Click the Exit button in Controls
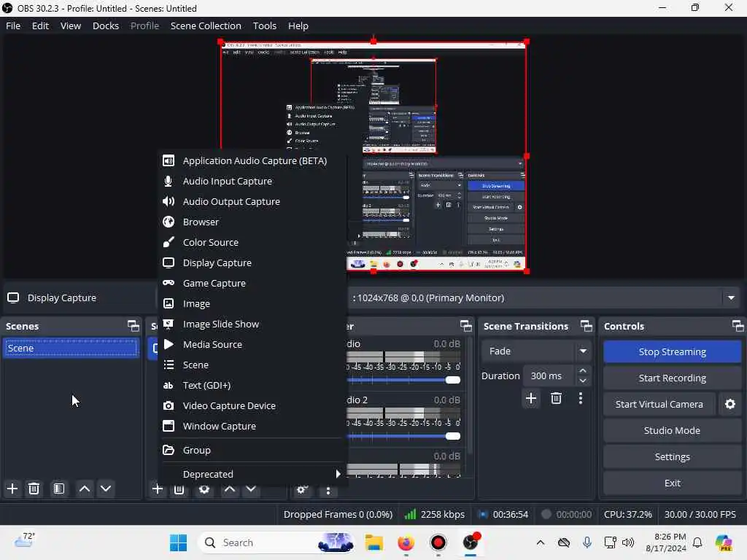747x560 pixels. [x=672, y=483]
